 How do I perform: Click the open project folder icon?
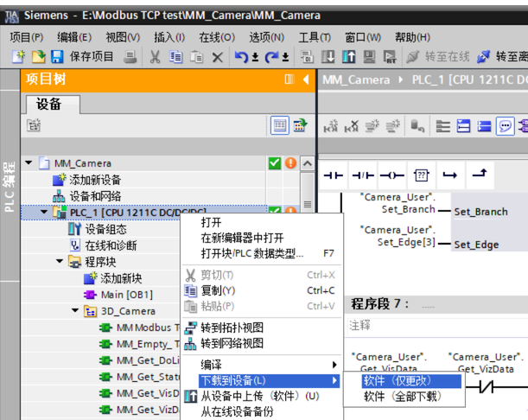(38, 57)
